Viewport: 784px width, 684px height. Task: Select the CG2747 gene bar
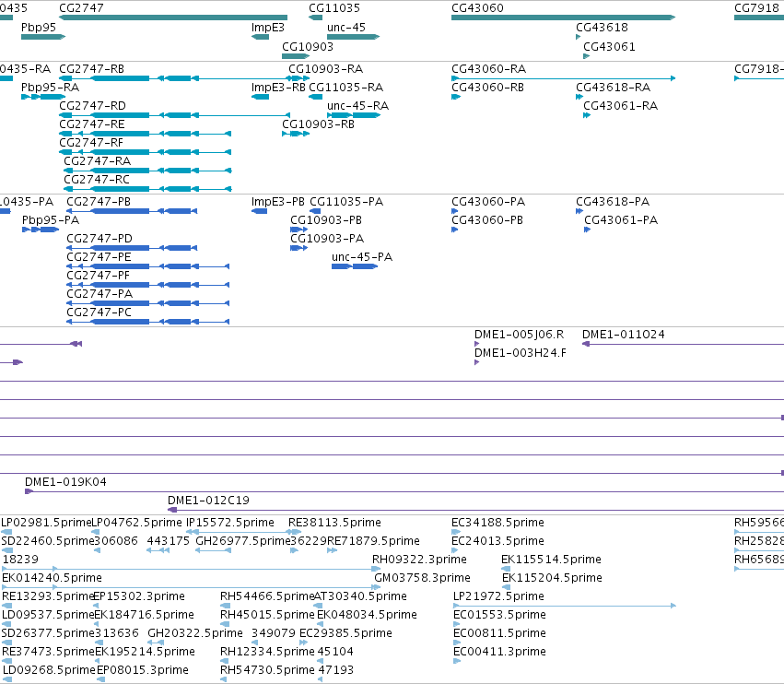tap(173, 18)
